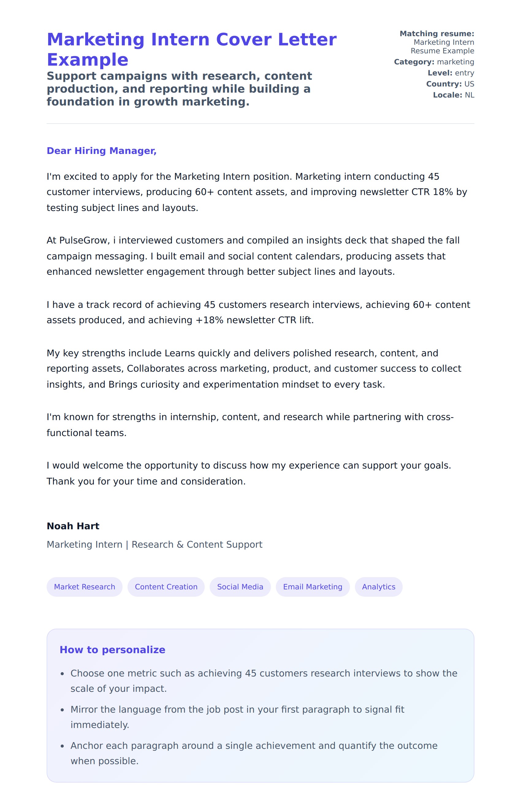
Task: Click the Locale NL label
Action: tap(453, 95)
